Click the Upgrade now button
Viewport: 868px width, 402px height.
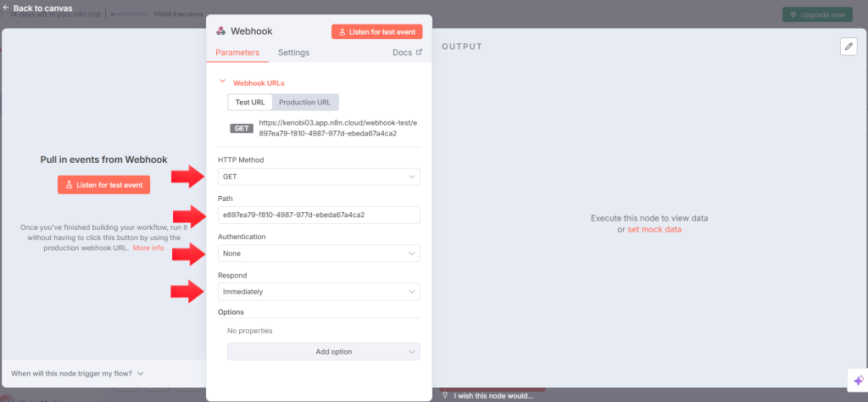(817, 14)
